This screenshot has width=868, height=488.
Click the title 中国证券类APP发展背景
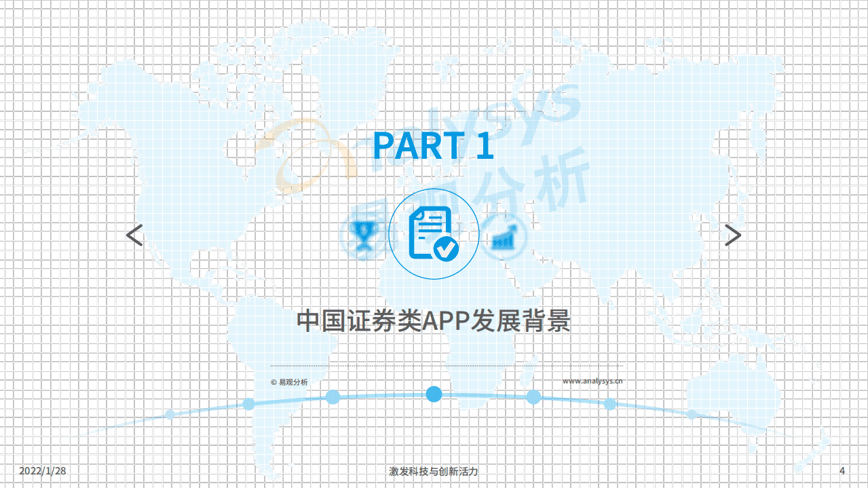[434, 318]
